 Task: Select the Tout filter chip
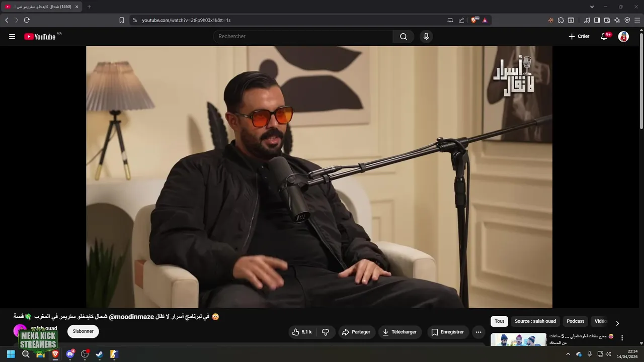pos(499,321)
